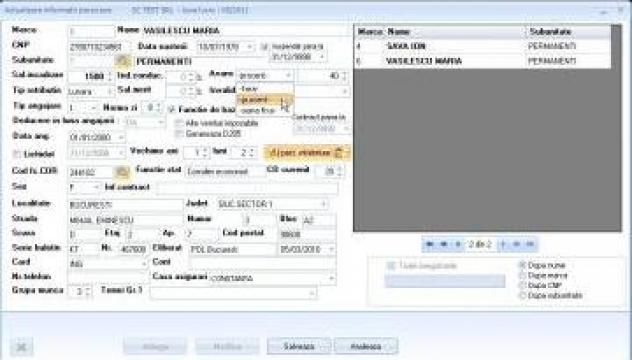
Task: Open the Temei Gr.1 dropdown
Action: pos(312,293)
